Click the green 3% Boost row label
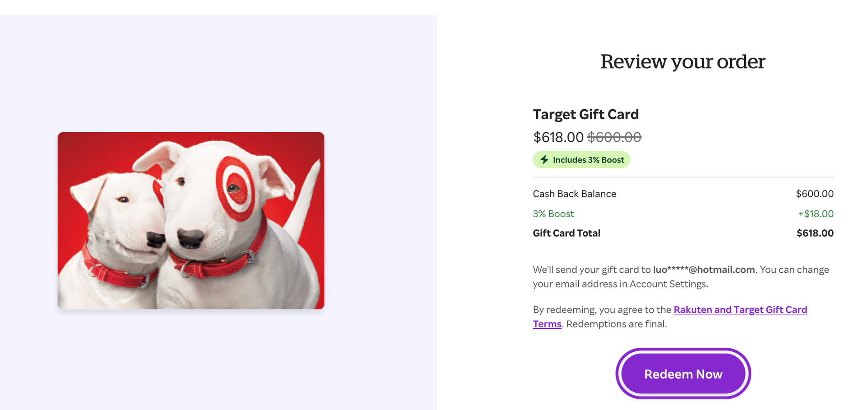The height and width of the screenshot is (410, 868). [553, 214]
